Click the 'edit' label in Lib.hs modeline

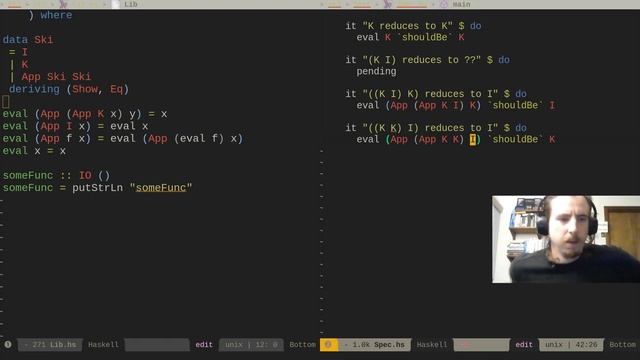204,344
